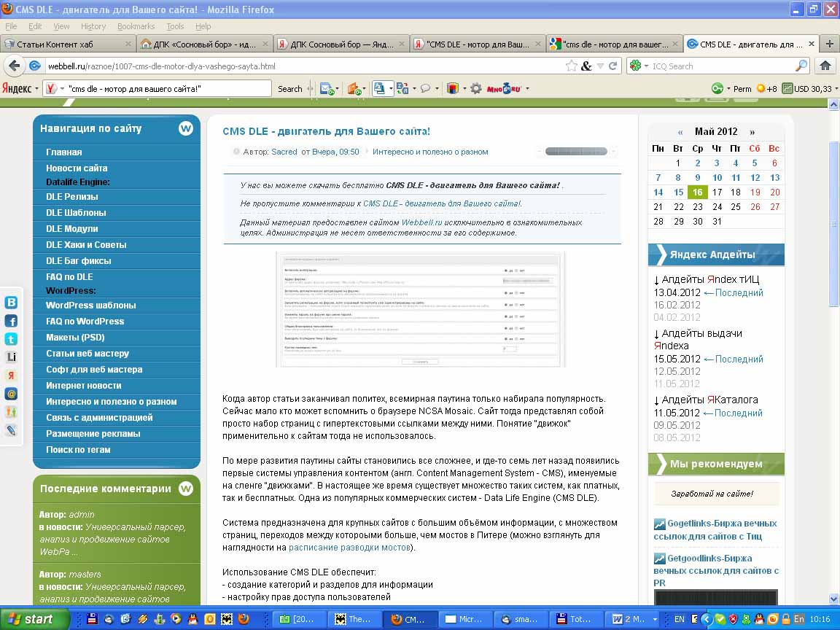Close the CMS DLE - двигатель tab

(x=812, y=44)
